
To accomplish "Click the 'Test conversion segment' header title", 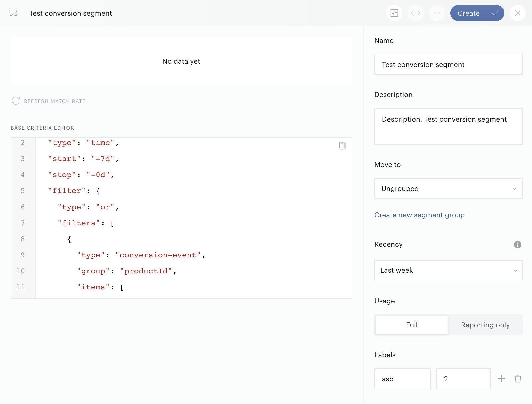I will (71, 13).
